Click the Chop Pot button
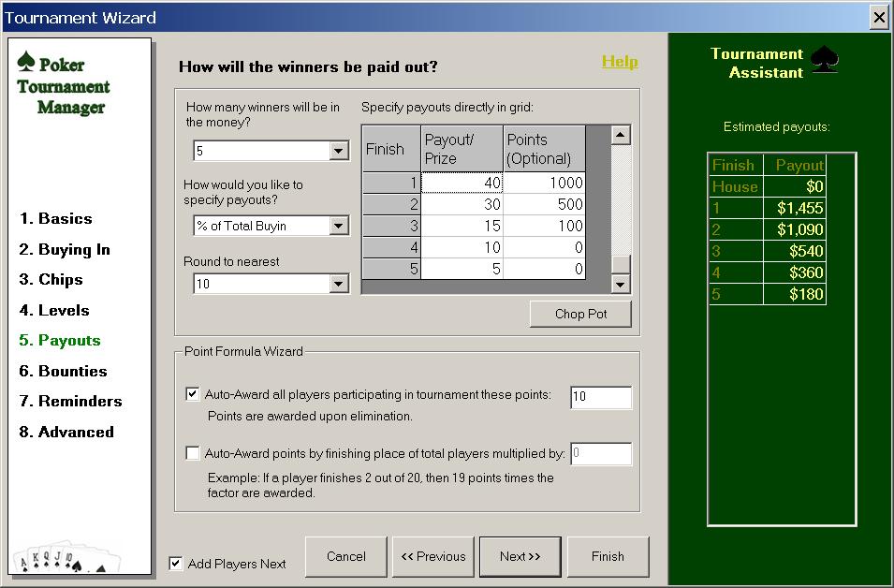 coord(579,314)
